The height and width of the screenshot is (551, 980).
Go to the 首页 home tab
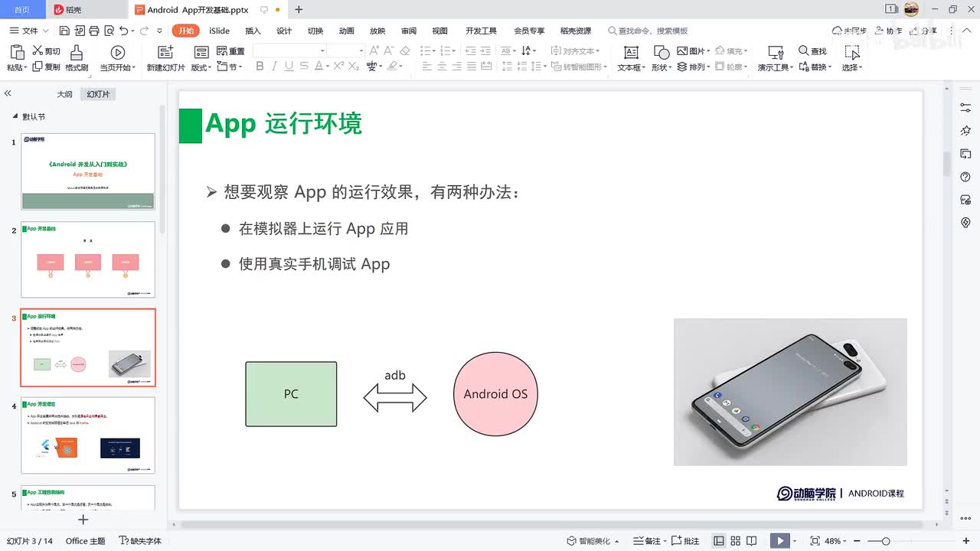point(22,9)
